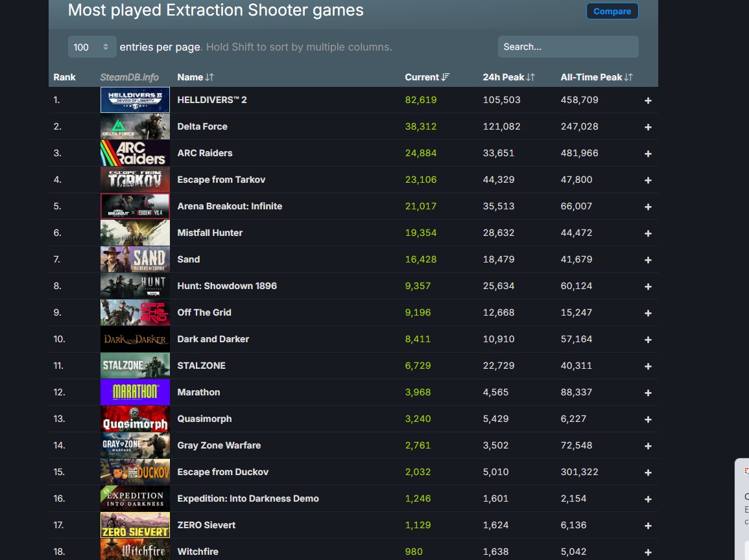Open the Mistfall Hunter name link
This screenshot has height=560, width=749.
click(209, 233)
